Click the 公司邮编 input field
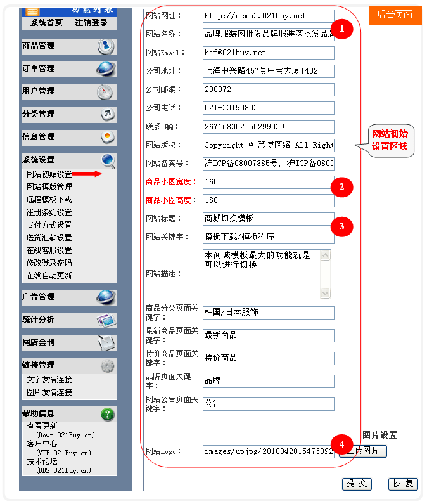The image size is (427, 504). pyautogui.click(x=269, y=89)
